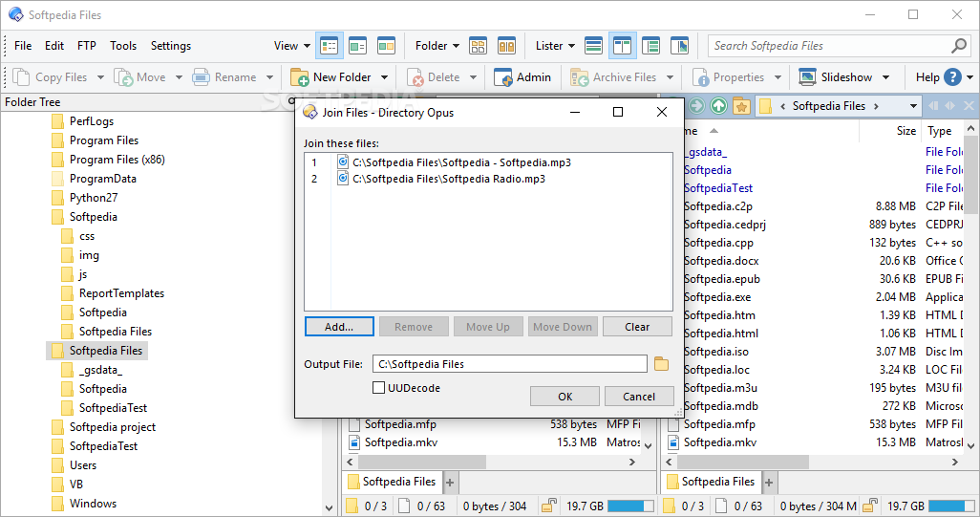Sort right pane by Size column
The image size is (980, 517).
tap(906, 131)
